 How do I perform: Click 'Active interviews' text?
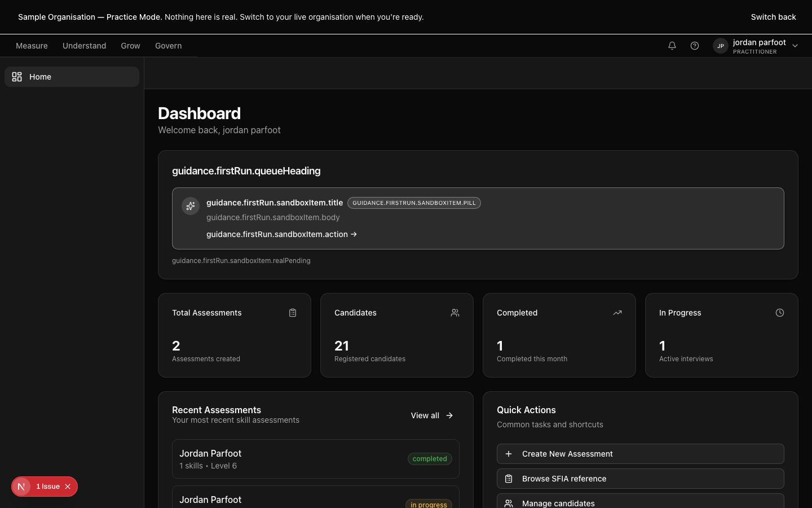point(686,359)
